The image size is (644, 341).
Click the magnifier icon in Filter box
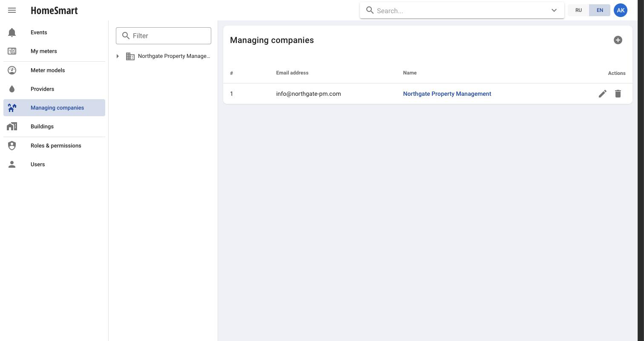[126, 36]
